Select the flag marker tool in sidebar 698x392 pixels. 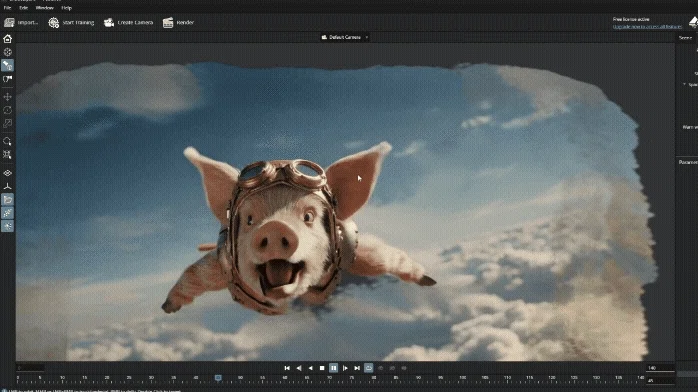click(x=8, y=79)
